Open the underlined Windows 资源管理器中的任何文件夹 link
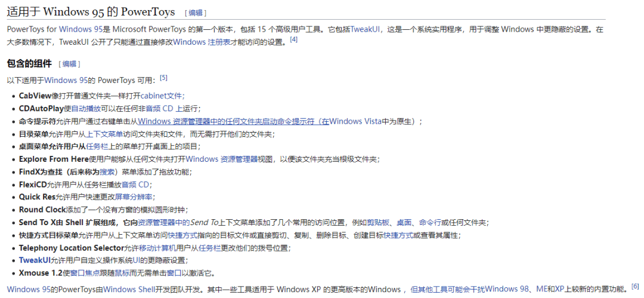644x298 pixels. pos(233,121)
